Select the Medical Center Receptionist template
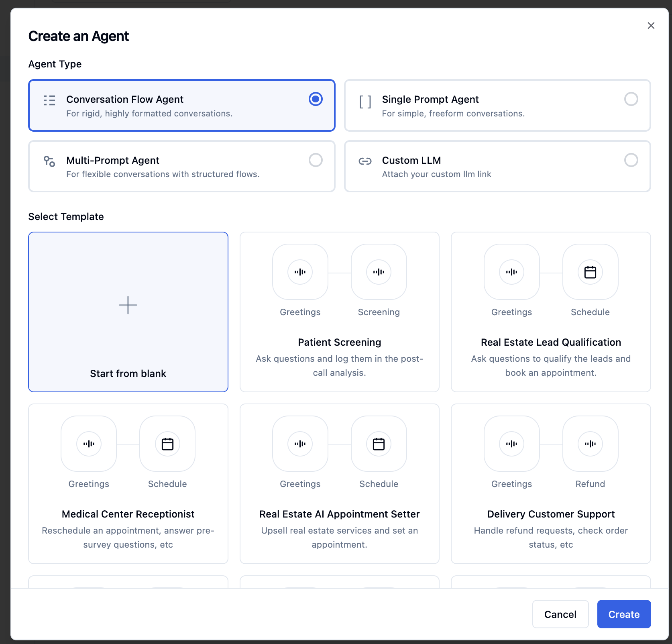Image resolution: width=672 pixels, height=644 pixels. pyautogui.click(x=128, y=484)
